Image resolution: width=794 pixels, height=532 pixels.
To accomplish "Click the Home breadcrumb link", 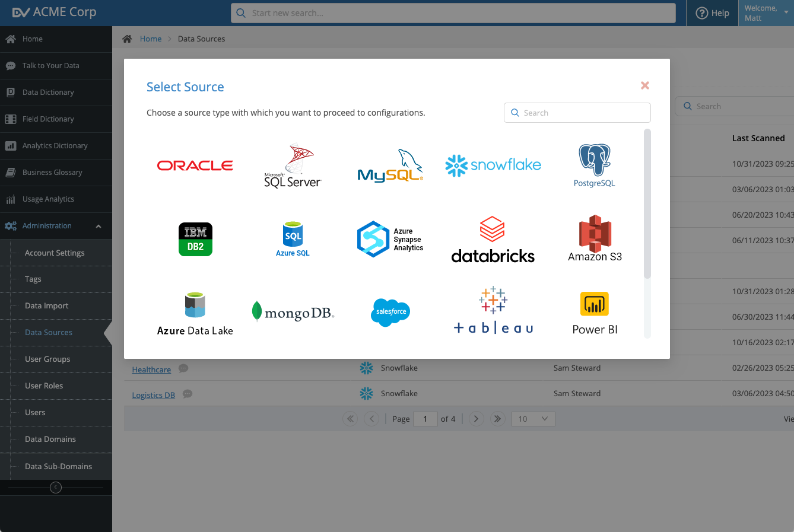I will point(151,39).
